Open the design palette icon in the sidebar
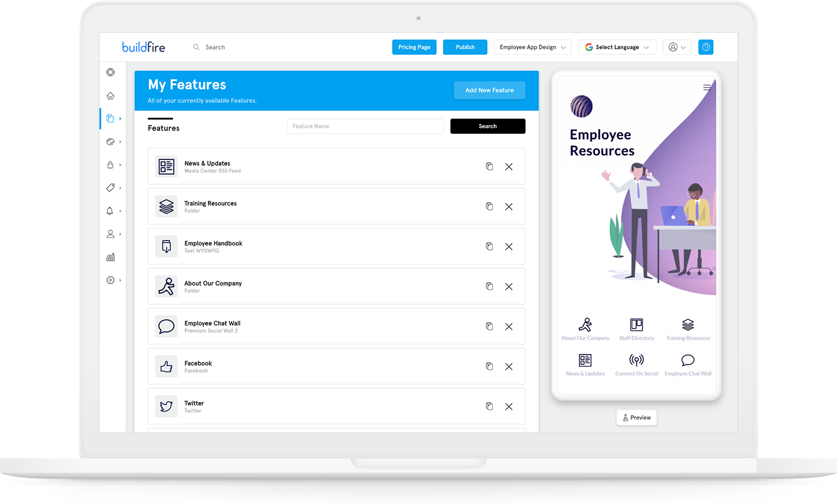 [x=111, y=141]
